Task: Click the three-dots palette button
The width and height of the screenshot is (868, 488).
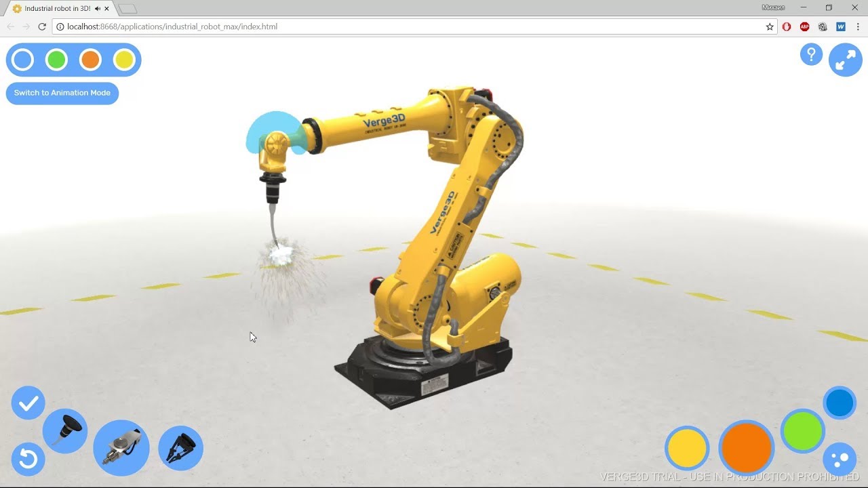Action: 840,460
